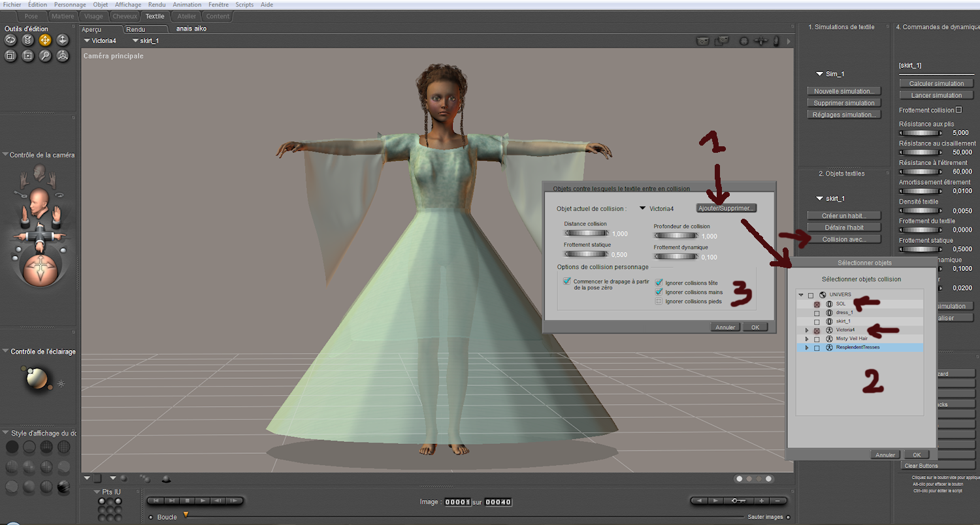The width and height of the screenshot is (980, 525).
Task: Open 'Objet actuel de collision' Victoria4 dropdown
Action: 657,208
